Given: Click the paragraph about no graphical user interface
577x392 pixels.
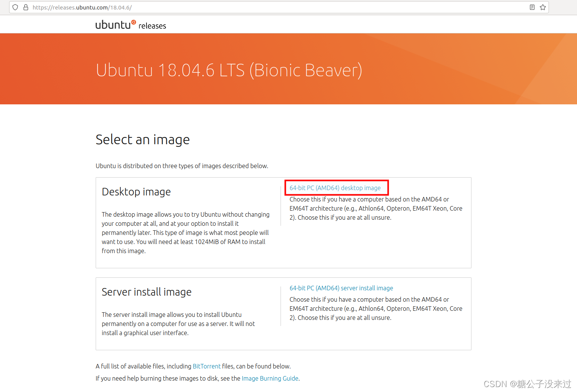Looking at the screenshot, I should (x=178, y=324).
